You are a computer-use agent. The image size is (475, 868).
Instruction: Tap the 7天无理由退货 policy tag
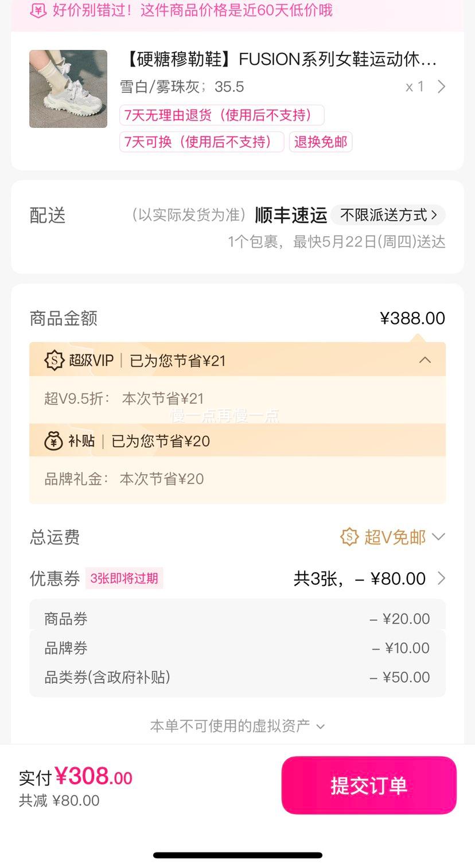(x=222, y=115)
